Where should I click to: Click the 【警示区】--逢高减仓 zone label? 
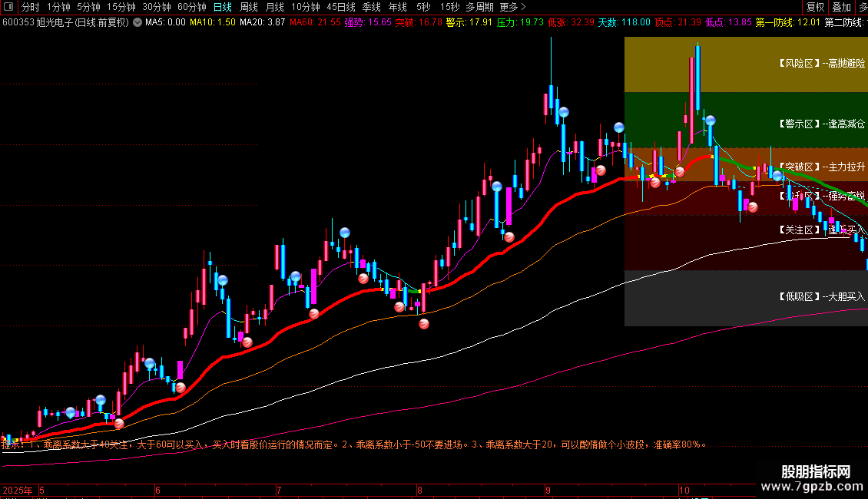click(823, 124)
